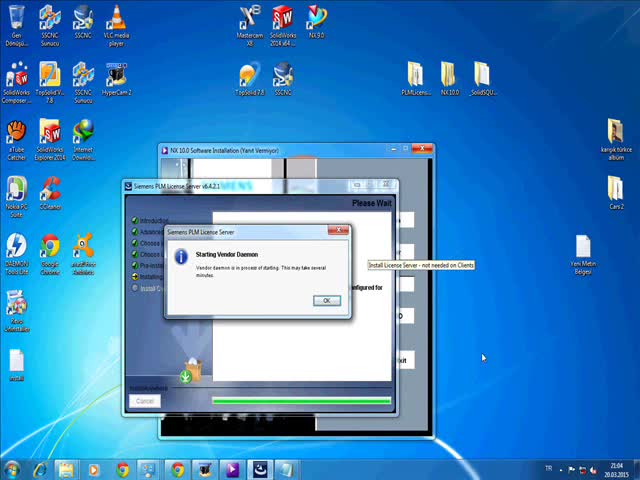Select the _SolidSQU... folder on desktop
640x480 pixels.
(x=482, y=78)
